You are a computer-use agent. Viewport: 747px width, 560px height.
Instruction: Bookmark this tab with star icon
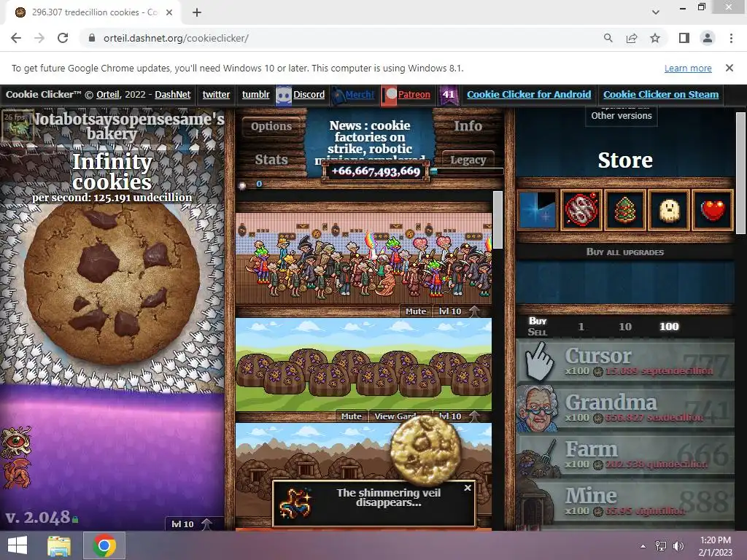pos(655,38)
